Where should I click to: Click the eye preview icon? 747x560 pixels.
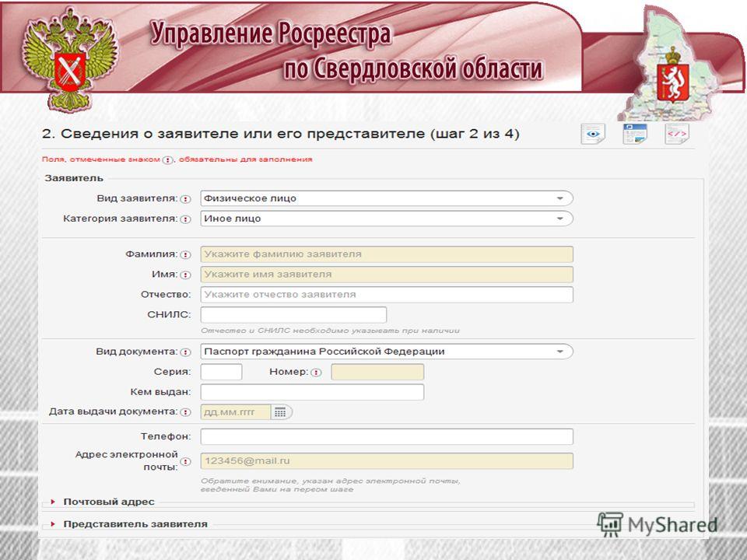(593, 134)
